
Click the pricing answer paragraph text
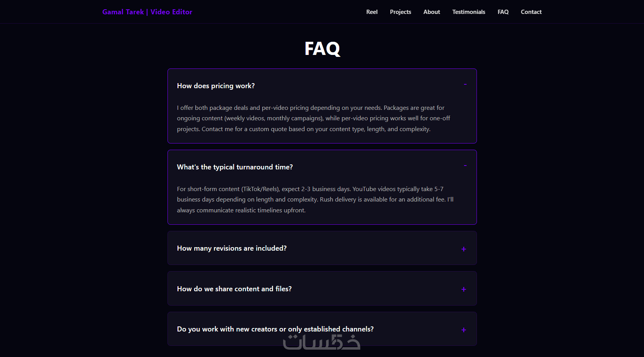coord(313,118)
